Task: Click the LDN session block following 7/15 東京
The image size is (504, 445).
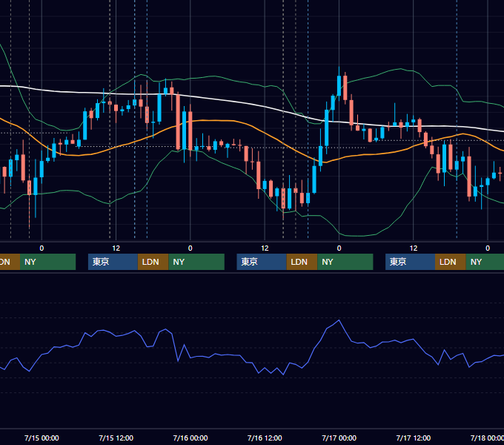Action: pyautogui.click(x=153, y=262)
